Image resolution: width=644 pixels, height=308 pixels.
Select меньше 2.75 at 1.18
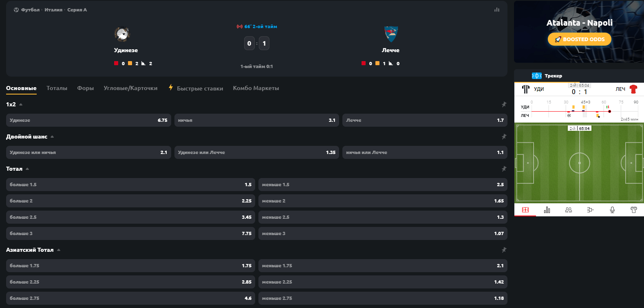pyautogui.click(x=383, y=298)
